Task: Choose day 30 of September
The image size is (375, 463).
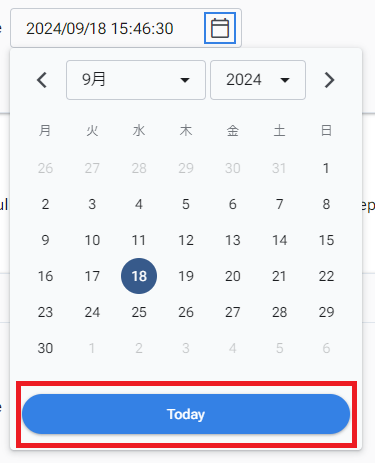Action: coord(45,348)
